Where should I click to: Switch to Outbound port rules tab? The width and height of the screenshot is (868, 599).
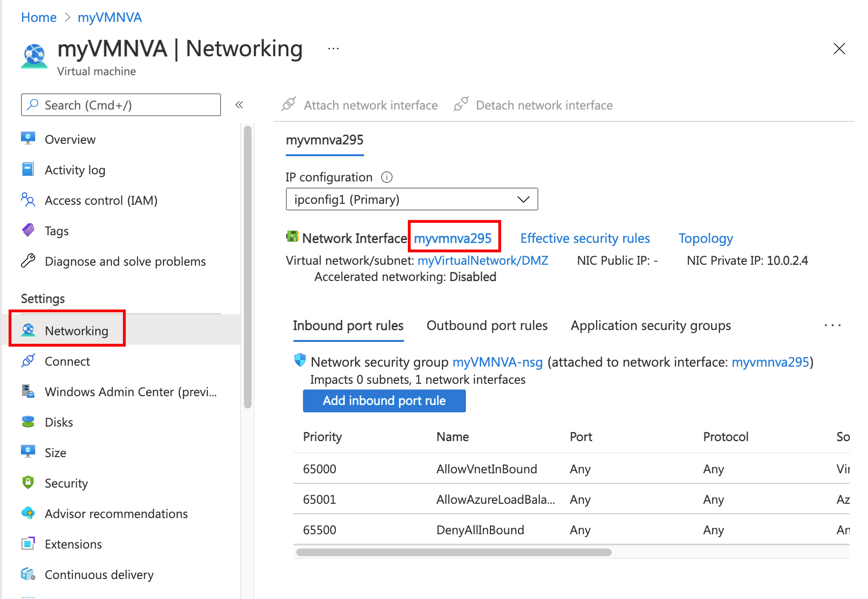(486, 325)
